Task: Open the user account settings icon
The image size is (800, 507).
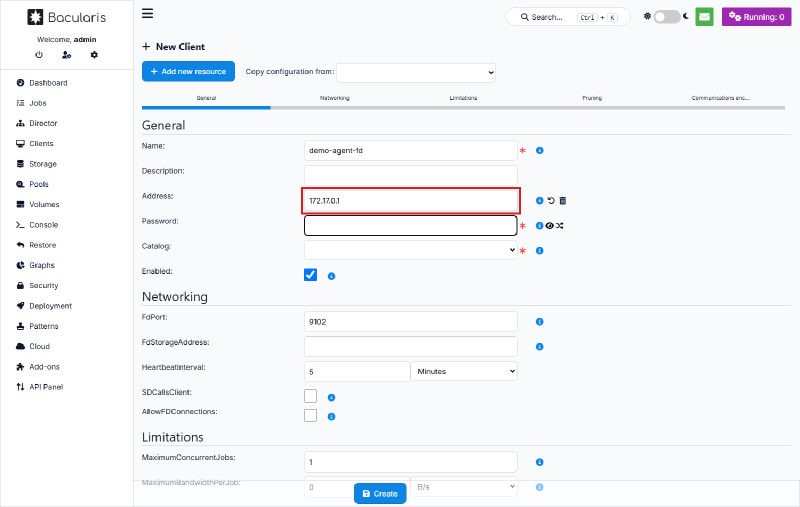Action: (x=66, y=55)
